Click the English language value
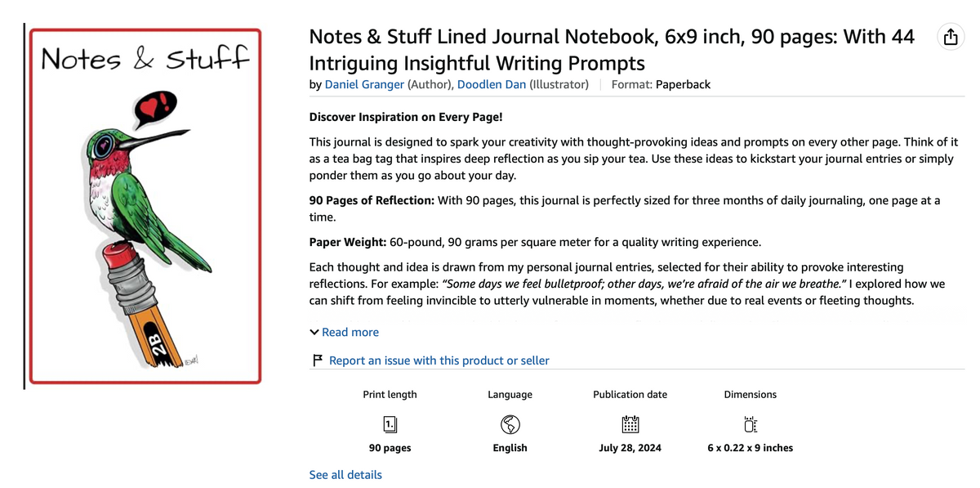The height and width of the screenshot is (488, 980). tap(510, 448)
